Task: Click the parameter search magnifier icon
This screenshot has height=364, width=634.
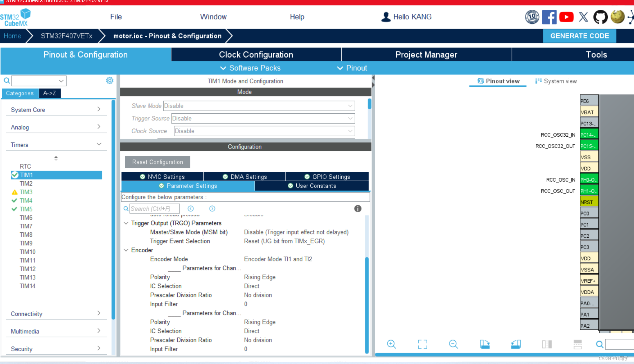Action: (x=126, y=209)
